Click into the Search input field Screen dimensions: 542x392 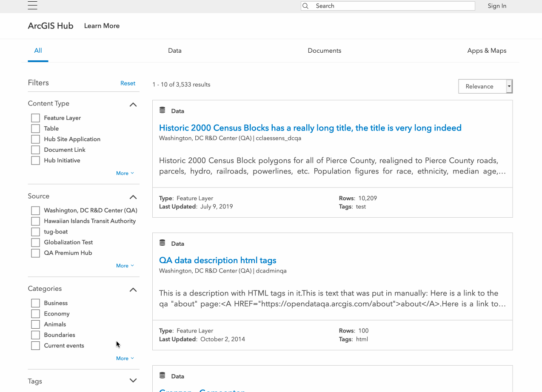pyautogui.click(x=391, y=6)
